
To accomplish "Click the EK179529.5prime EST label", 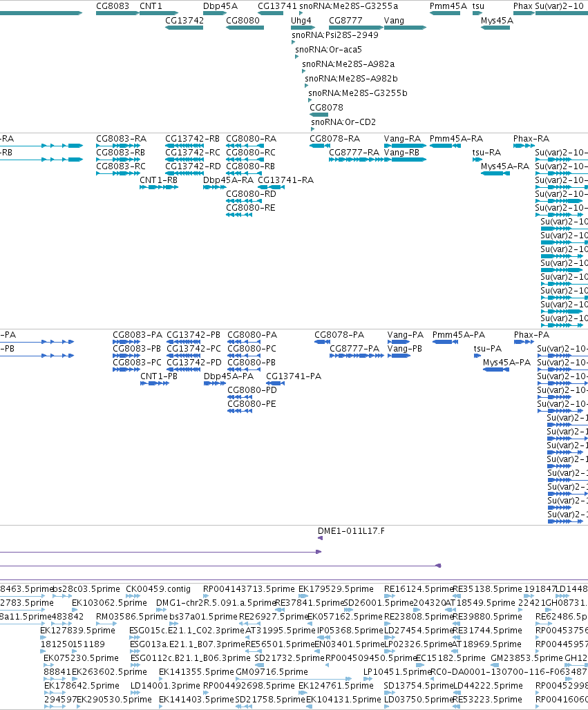I will (x=336, y=588).
